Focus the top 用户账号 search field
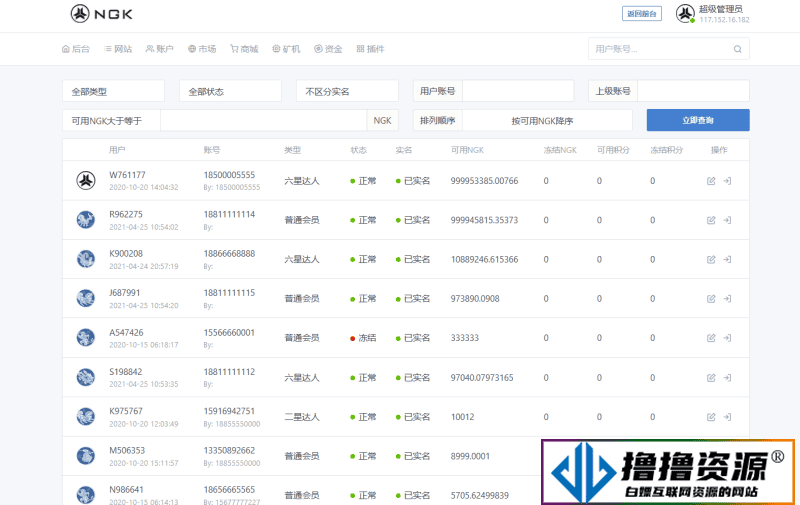The image size is (800, 505). pyautogui.click(x=668, y=49)
